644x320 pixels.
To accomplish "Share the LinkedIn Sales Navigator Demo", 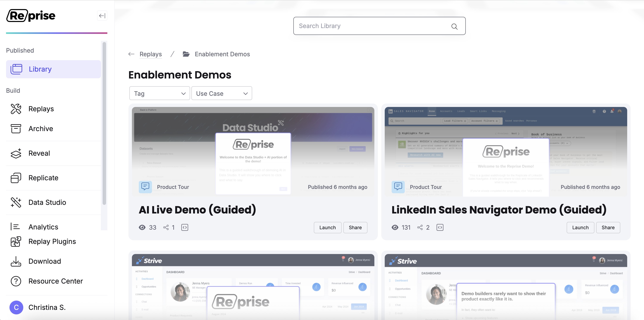I will tap(608, 227).
